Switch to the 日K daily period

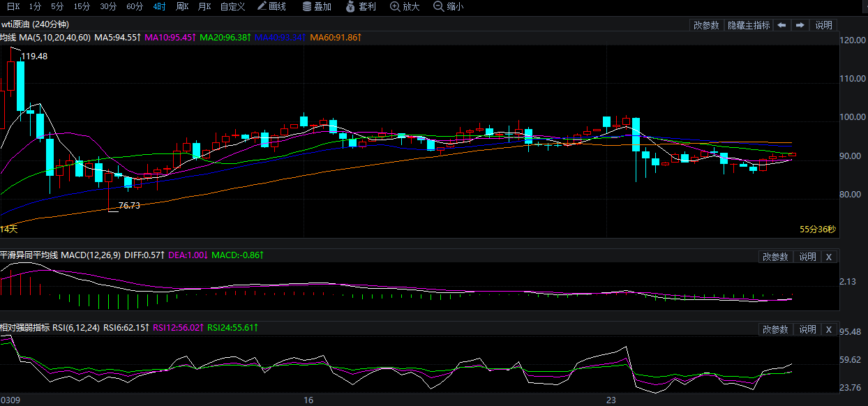pyautogui.click(x=13, y=7)
